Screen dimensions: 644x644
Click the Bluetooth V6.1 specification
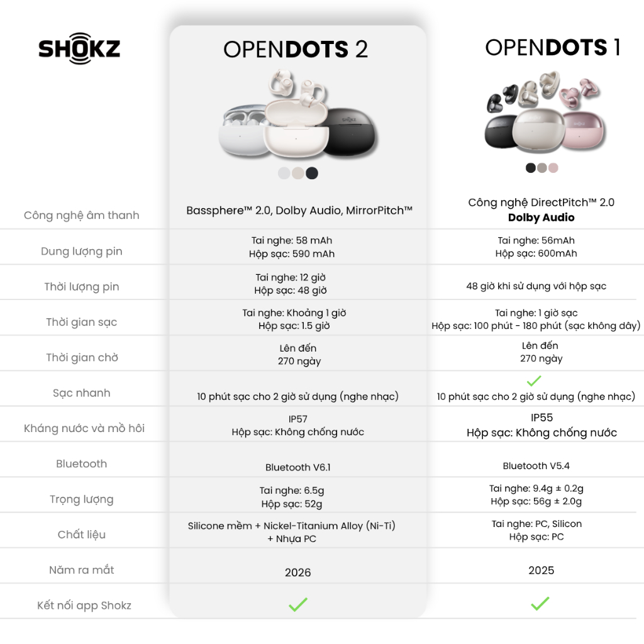[297, 467]
